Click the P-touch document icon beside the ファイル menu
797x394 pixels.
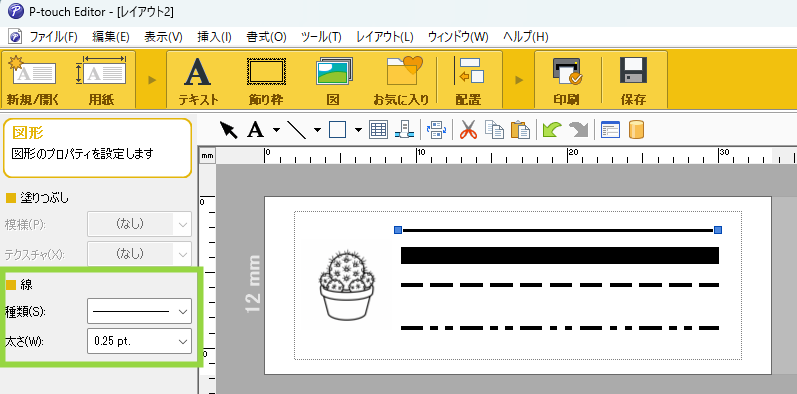(x=16, y=37)
